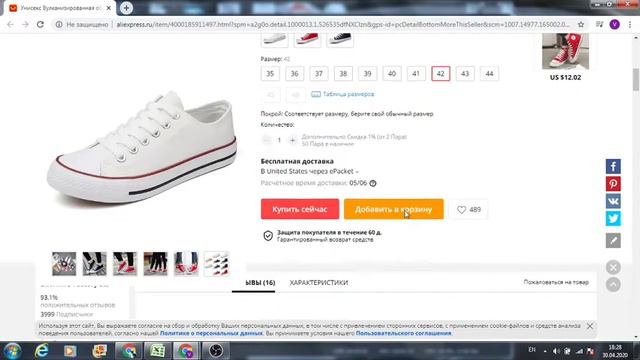
Task: Click the round close icon in sidebar
Action: 613,267
